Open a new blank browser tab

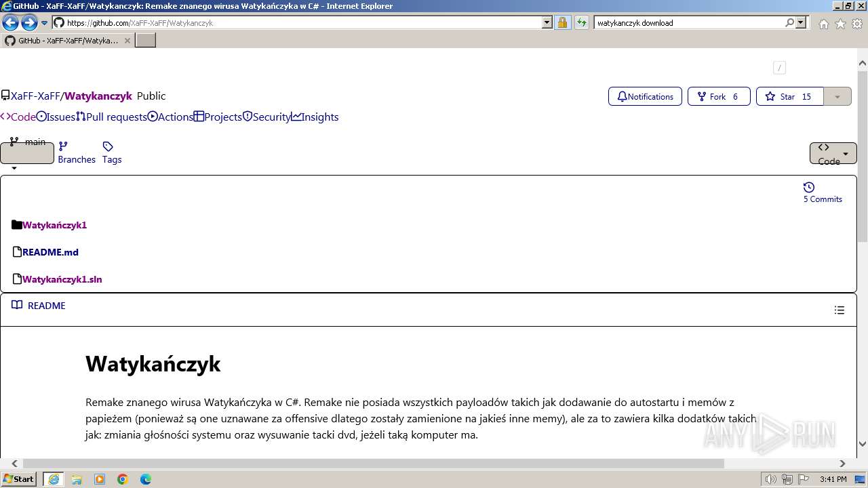pos(146,41)
